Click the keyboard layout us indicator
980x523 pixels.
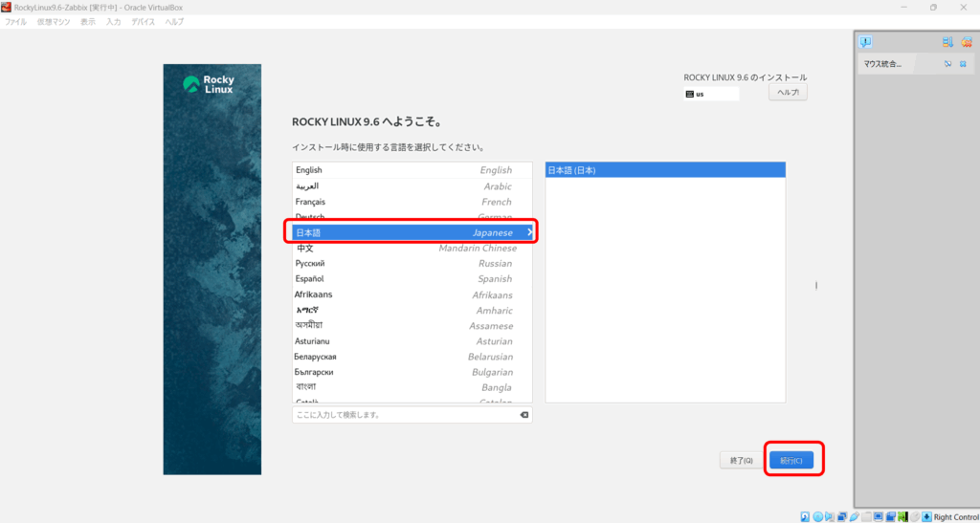[711, 95]
